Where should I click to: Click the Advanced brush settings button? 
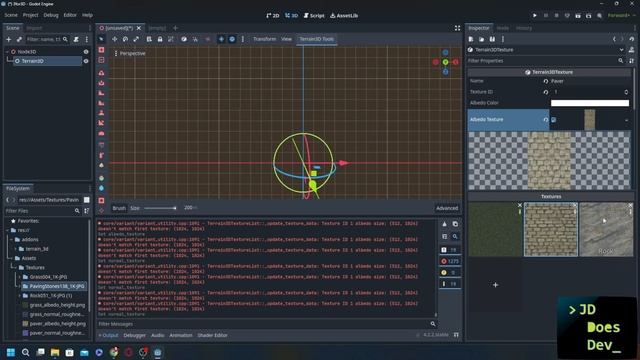coord(447,208)
